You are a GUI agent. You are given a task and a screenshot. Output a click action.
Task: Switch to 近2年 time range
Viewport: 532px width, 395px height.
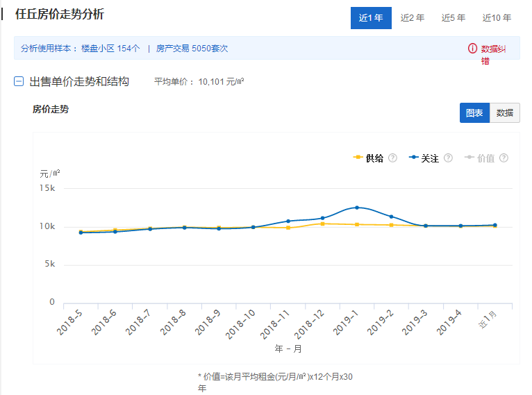(x=413, y=18)
